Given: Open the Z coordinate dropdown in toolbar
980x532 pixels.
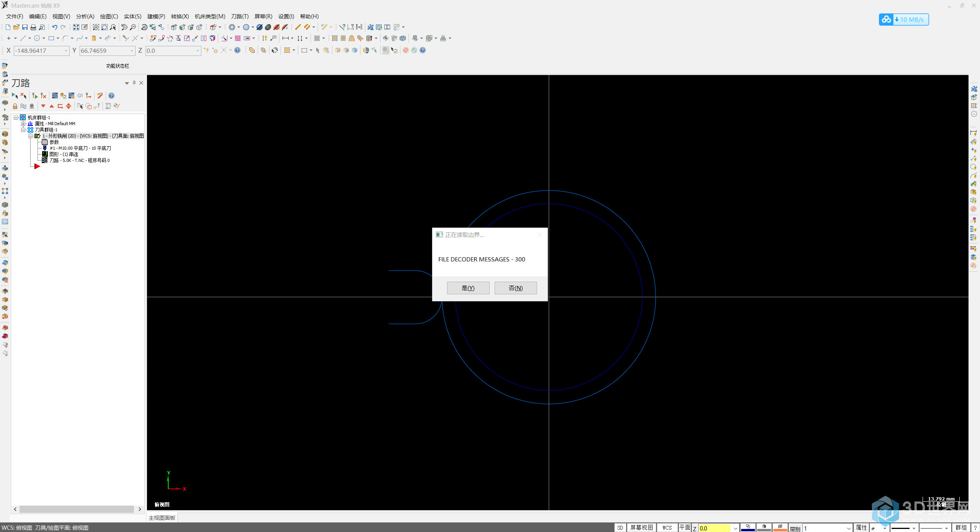Looking at the screenshot, I should point(198,51).
